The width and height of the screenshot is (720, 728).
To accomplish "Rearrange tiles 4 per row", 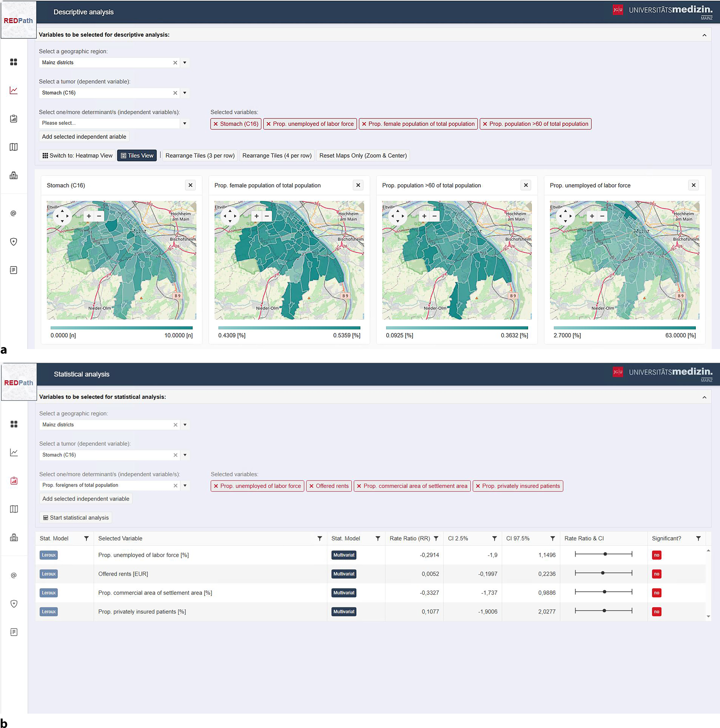I will [277, 155].
